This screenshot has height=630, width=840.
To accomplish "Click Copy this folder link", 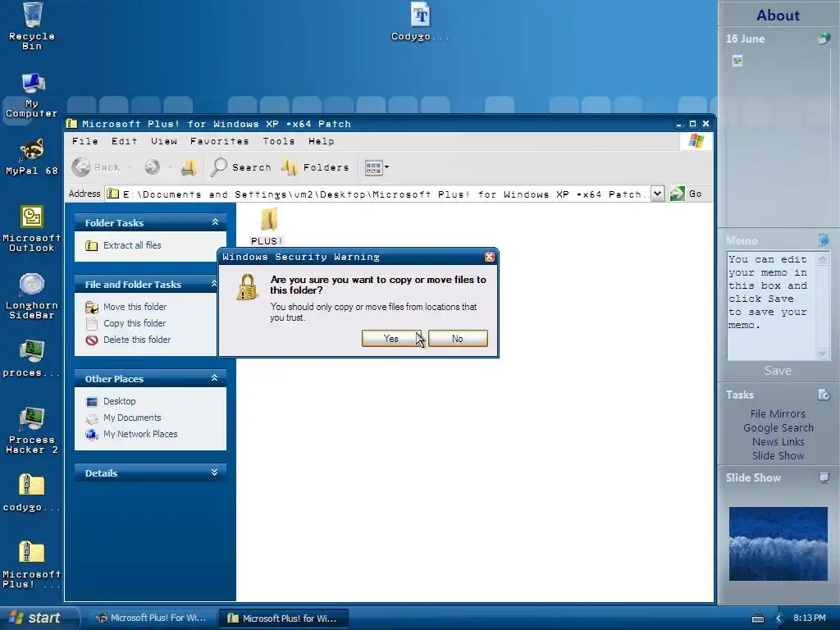I will (x=135, y=323).
